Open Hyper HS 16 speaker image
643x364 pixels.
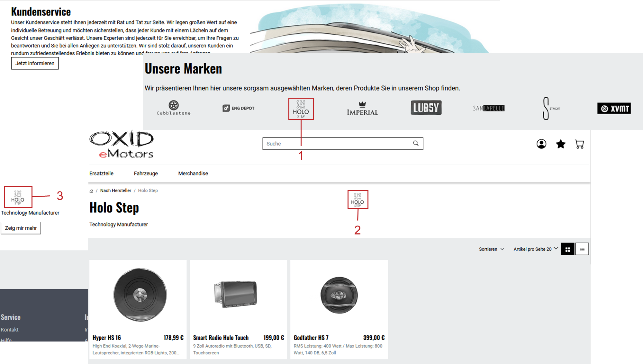(140, 295)
